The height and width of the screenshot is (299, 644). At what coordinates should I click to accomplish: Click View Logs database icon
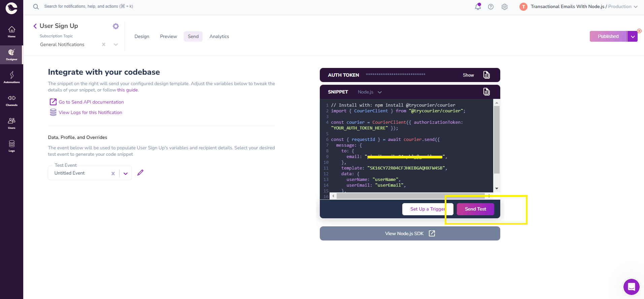click(53, 112)
